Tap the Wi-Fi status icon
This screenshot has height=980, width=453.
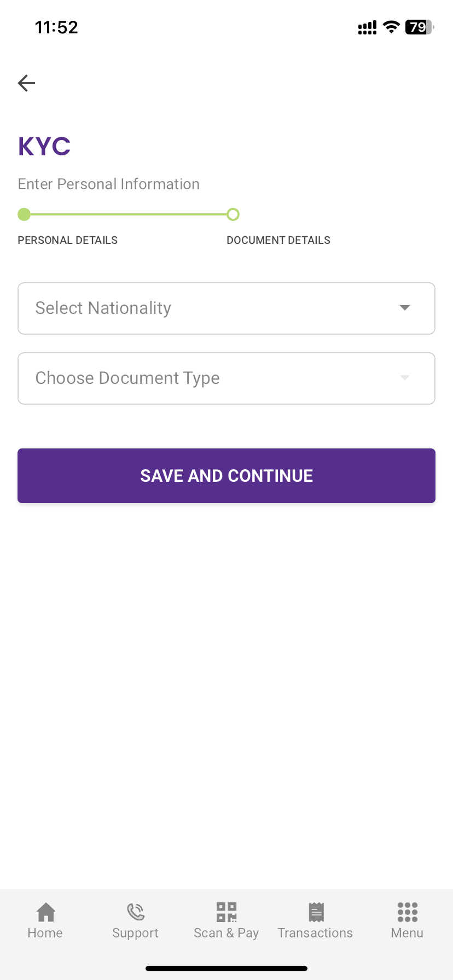(391, 27)
